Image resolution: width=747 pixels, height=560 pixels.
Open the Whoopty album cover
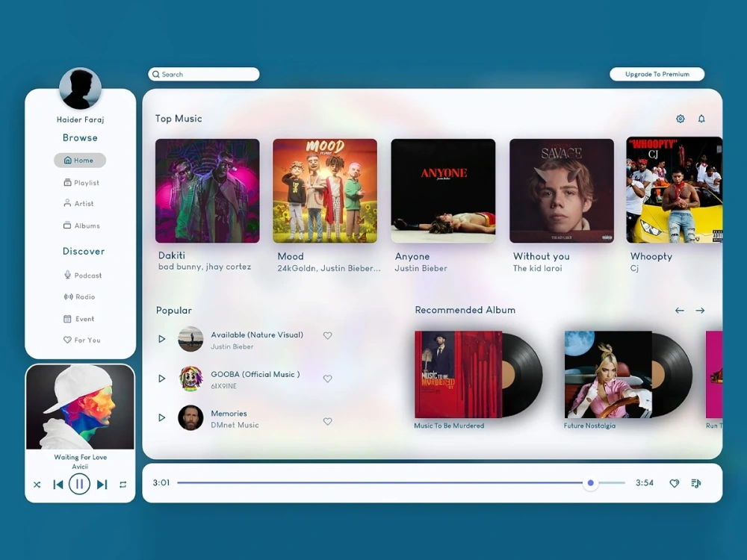click(x=674, y=190)
